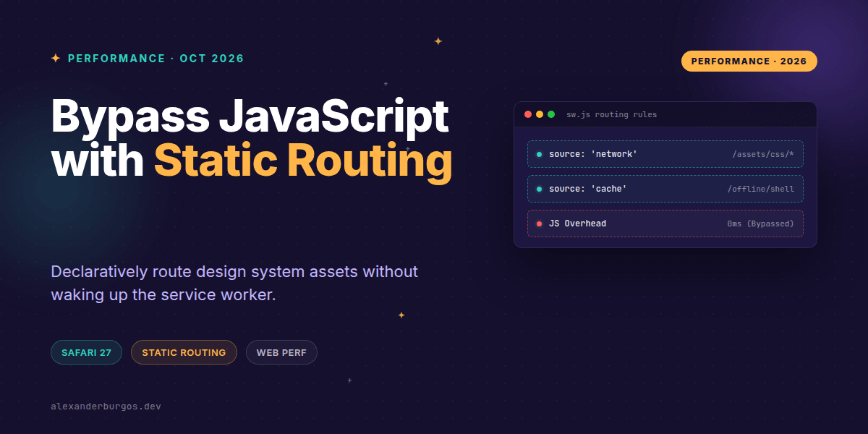868x434 pixels.
Task: Click the SAFARI 27 tag pill
Action: tap(86, 352)
